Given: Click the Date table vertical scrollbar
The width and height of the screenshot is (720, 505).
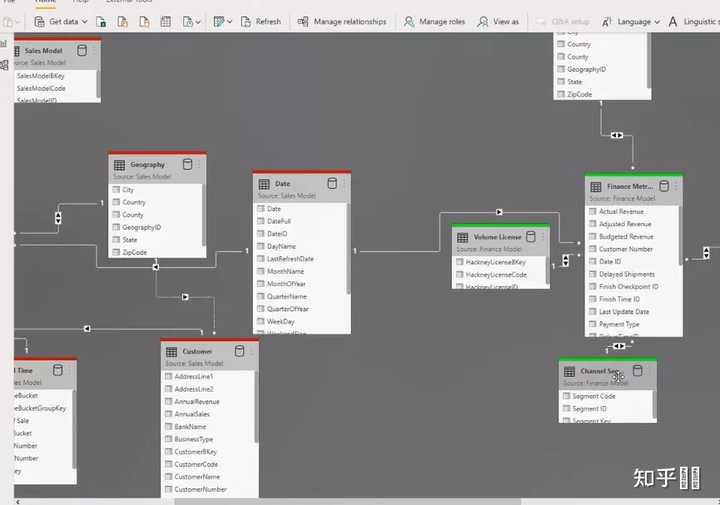Looking at the screenshot, I should (348, 249).
